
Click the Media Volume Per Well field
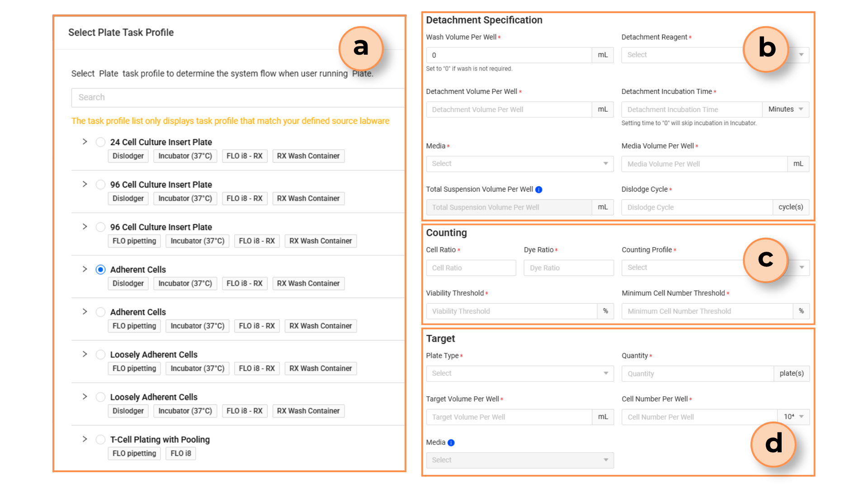click(x=704, y=164)
